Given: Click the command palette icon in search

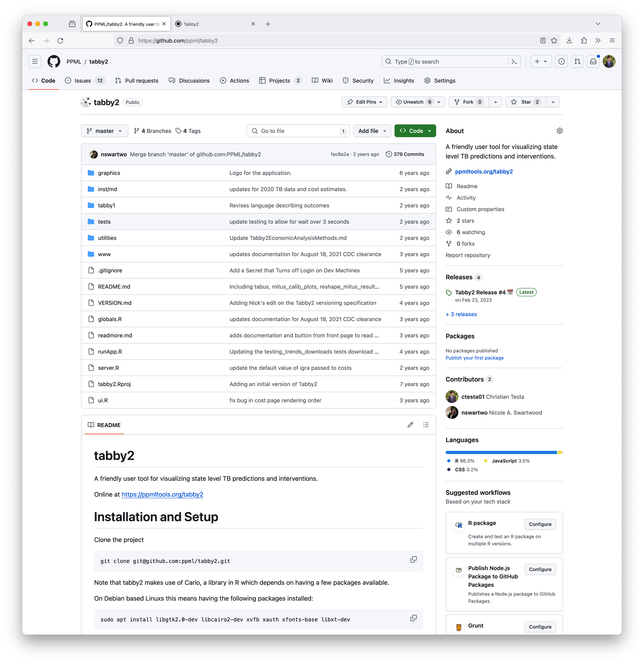Looking at the screenshot, I should click(514, 61).
